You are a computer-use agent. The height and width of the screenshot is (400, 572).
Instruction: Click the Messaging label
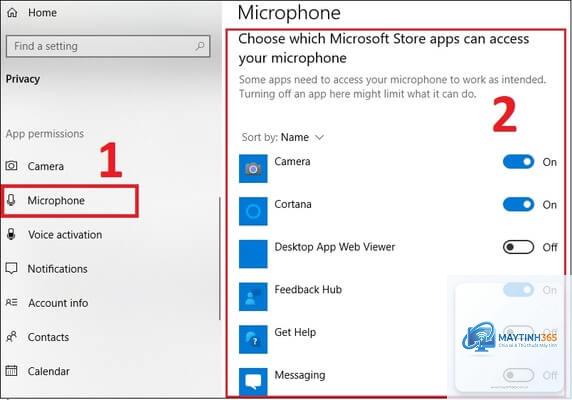tap(299, 375)
